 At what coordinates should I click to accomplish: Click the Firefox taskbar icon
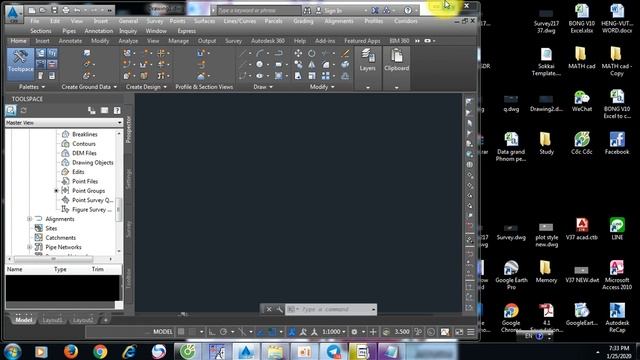pos(71,351)
